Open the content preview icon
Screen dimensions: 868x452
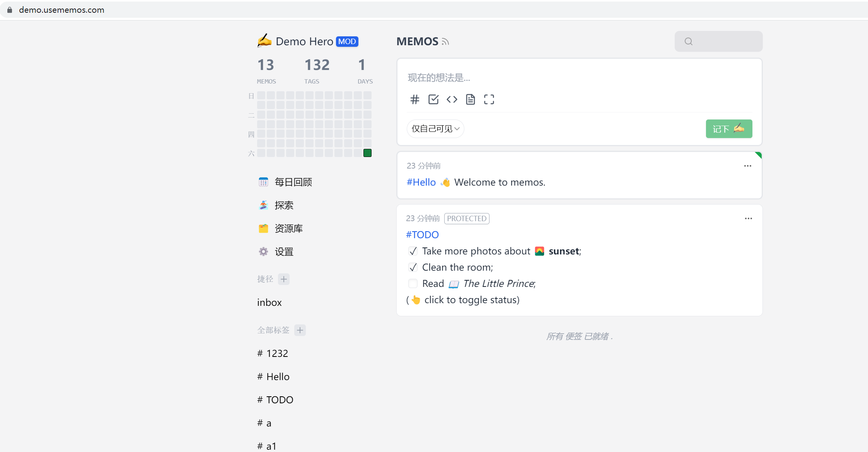pos(470,99)
